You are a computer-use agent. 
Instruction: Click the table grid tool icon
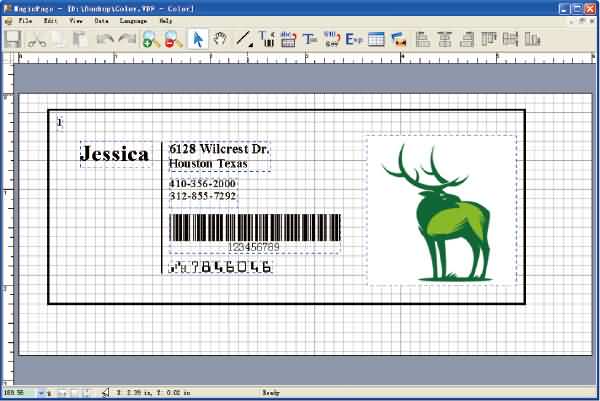(377, 40)
